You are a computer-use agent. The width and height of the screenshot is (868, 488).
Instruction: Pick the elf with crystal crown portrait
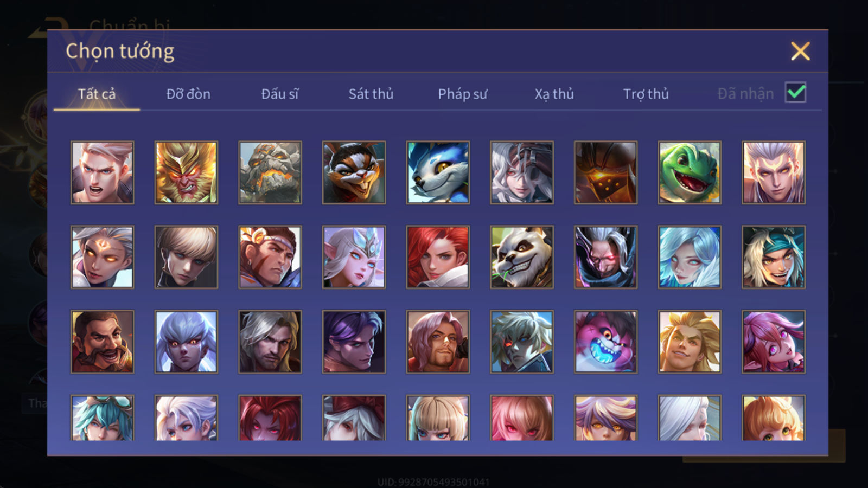(354, 257)
